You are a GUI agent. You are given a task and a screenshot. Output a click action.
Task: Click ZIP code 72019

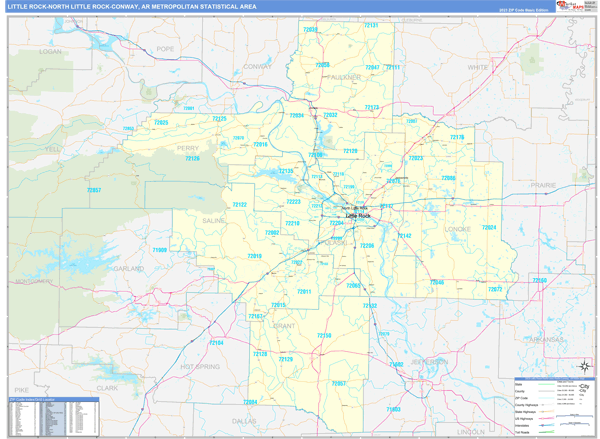[x=254, y=256]
